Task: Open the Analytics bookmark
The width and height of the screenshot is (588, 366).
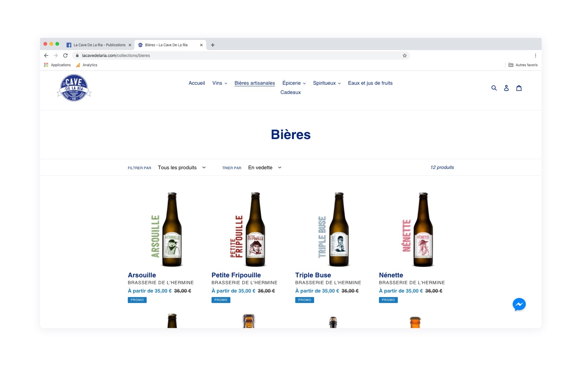Action: point(87,65)
